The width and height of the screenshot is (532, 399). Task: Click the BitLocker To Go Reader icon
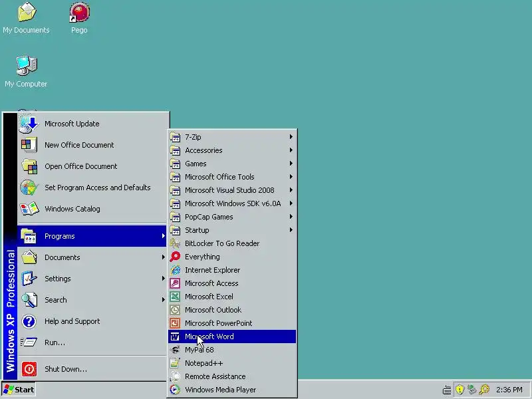[175, 243]
